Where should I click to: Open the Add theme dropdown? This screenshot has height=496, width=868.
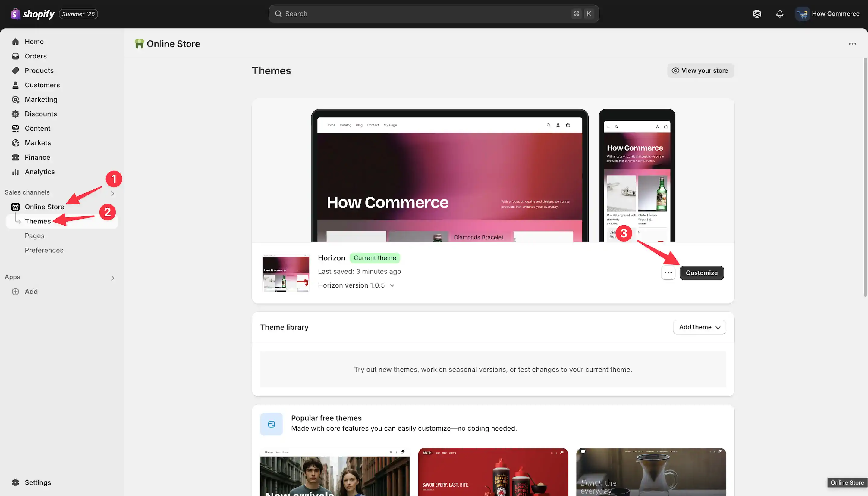coord(699,327)
